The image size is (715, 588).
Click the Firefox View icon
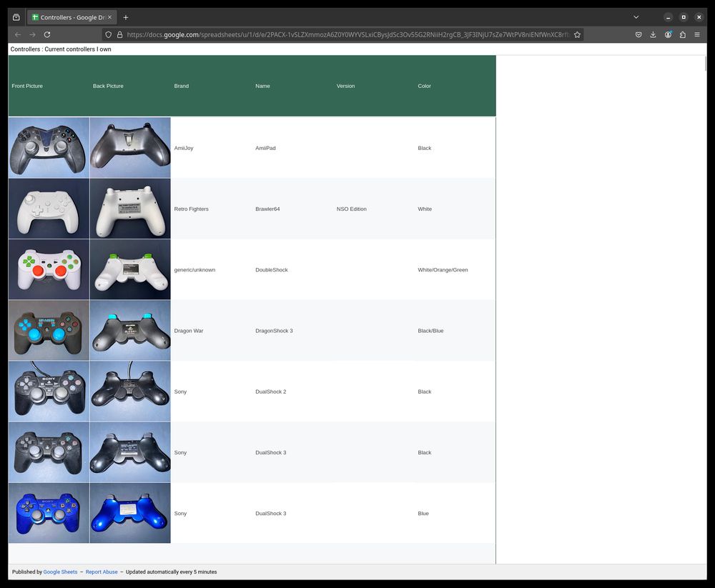(x=16, y=17)
